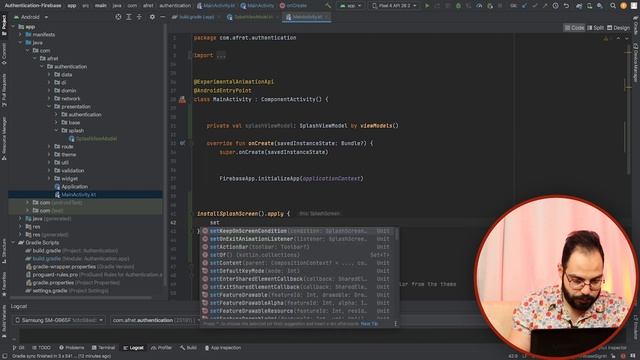
Task: Click the Make Project hammer icon
Action: [x=328, y=6]
